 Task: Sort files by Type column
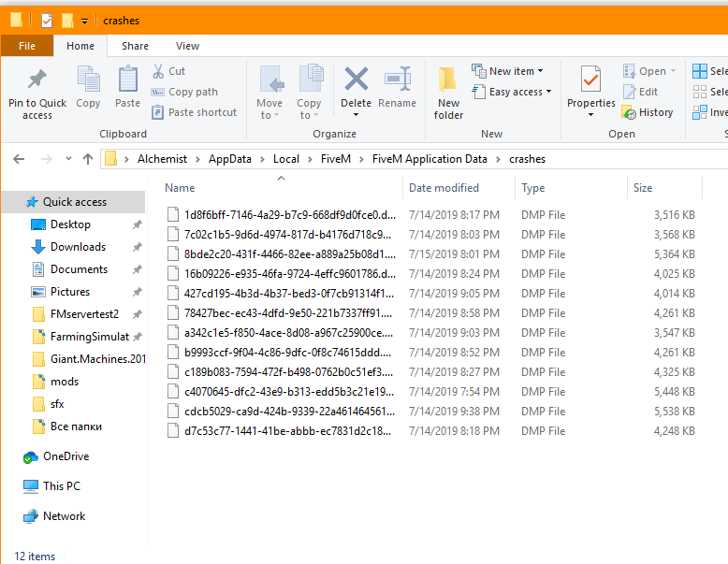click(532, 188)
